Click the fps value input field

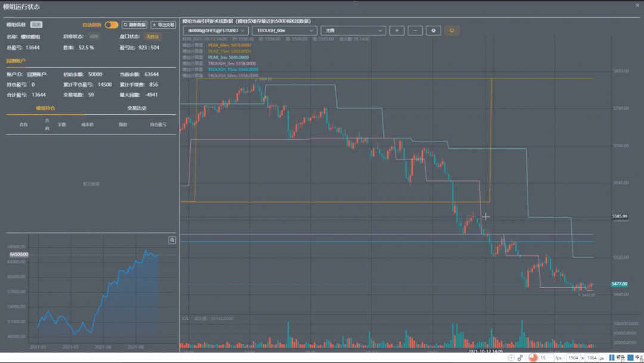point(544,358)
